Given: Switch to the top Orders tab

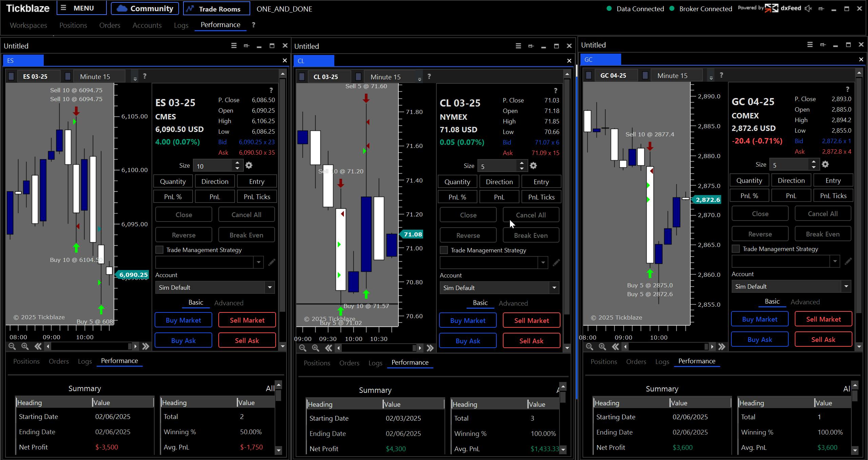Looking at the screenshot, I should click(110, 25).
